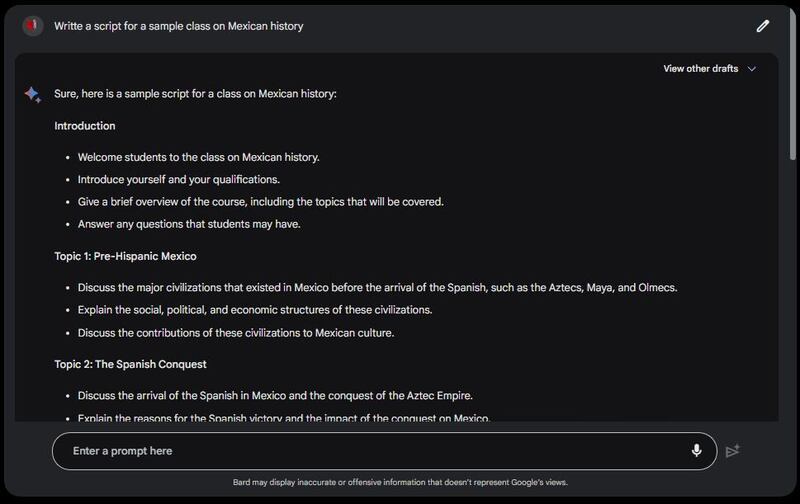
Task: Click the 'Sure, here is a sample script' line
Action: point(195,94)
